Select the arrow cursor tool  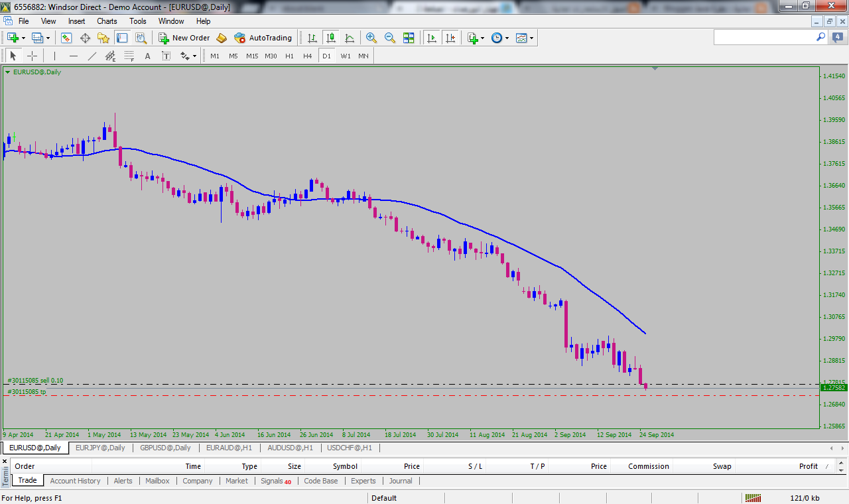13,56
